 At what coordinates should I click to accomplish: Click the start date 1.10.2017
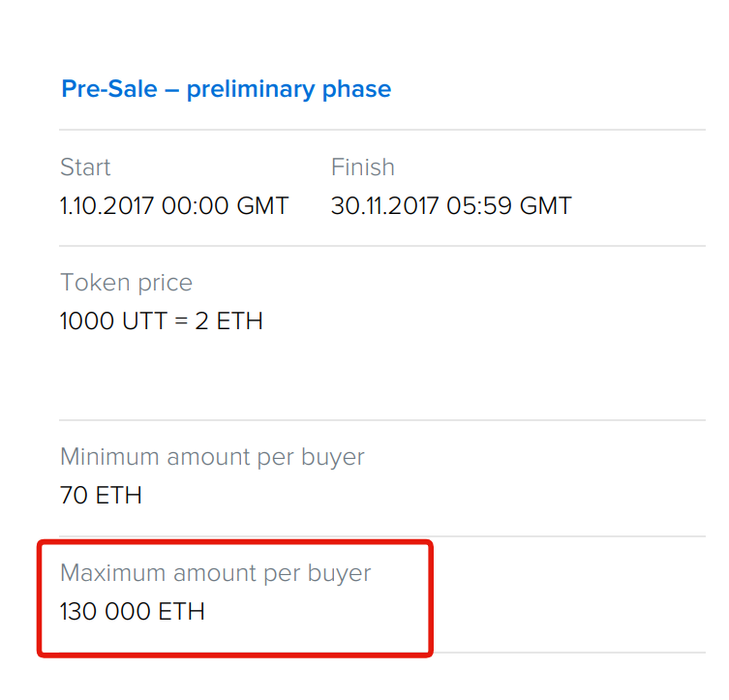point(106,206)
